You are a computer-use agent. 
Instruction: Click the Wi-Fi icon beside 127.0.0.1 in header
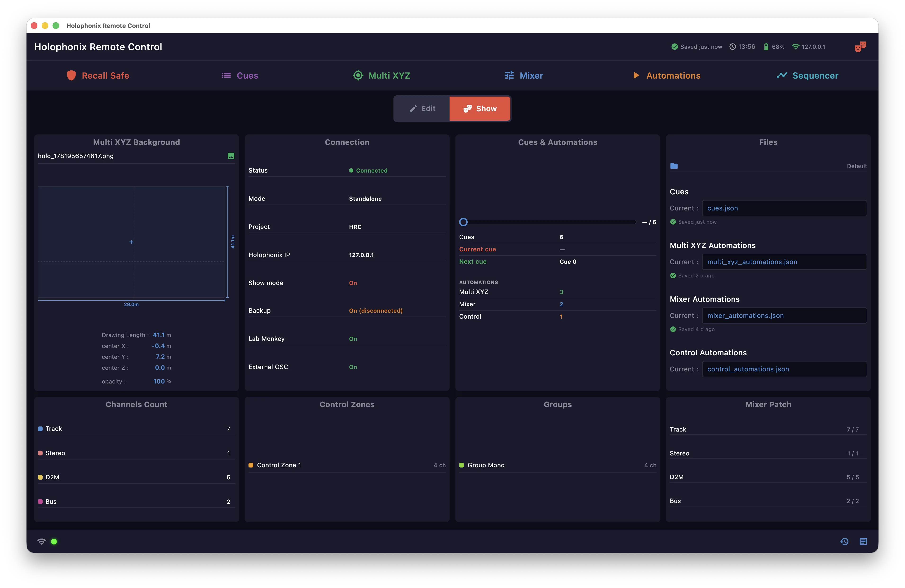[795, 47]
